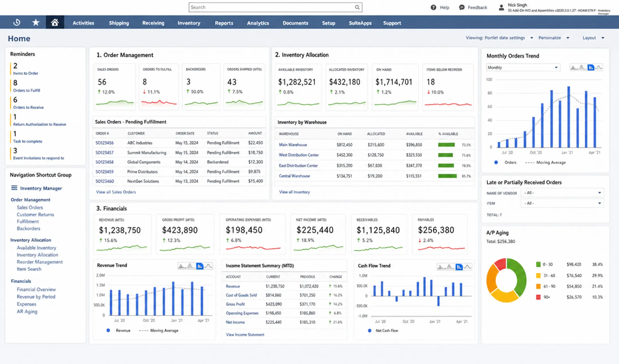Image resolution: width=619 pixels, height=364 pixels.
Task: Open the Activities menu
Action: click(83, 23)
